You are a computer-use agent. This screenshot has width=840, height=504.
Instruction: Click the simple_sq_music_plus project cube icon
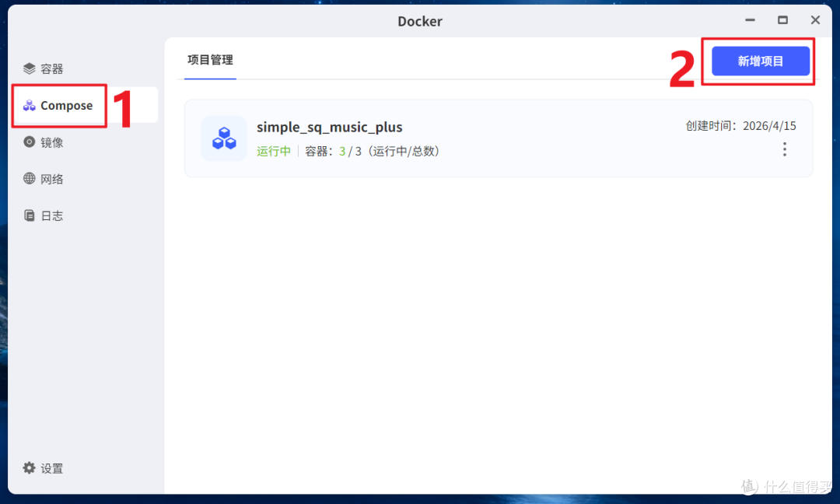[224, 138]
